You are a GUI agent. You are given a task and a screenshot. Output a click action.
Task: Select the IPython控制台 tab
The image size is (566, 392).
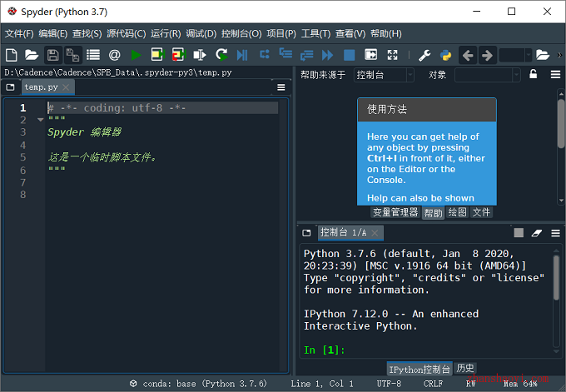420,369
